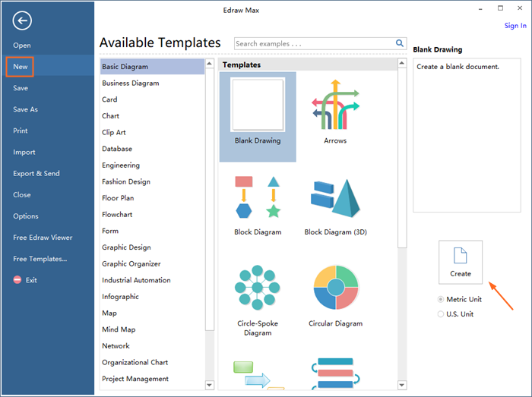Select the Metric Unit radio button
The width and height of the screenshot is (532, 397).
pos(441,299)
